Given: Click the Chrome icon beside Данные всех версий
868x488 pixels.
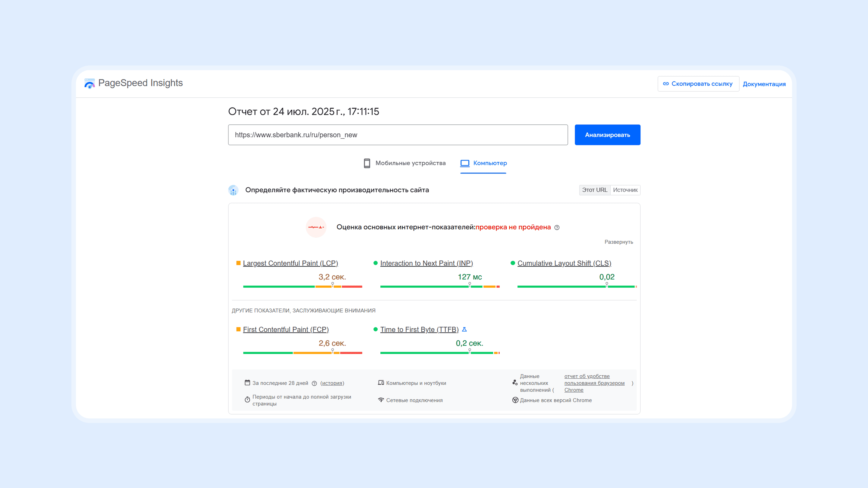Looking at the screenshot, I should click(x=515, y=400).
